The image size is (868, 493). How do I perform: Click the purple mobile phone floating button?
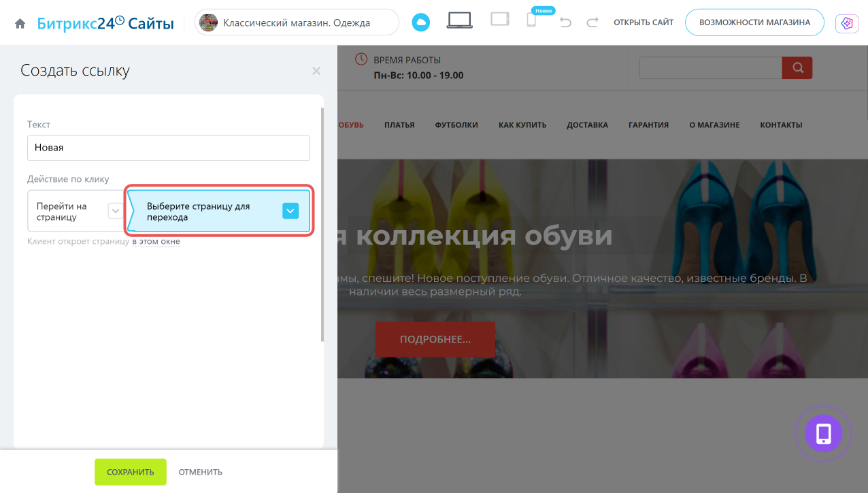tap(824, 434)
